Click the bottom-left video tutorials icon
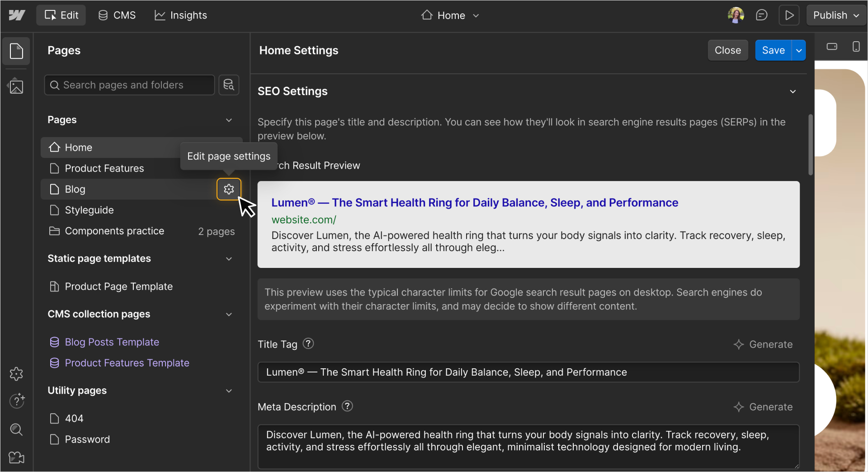The height and width of the screenshot is (472, 868). click(16, 458)
